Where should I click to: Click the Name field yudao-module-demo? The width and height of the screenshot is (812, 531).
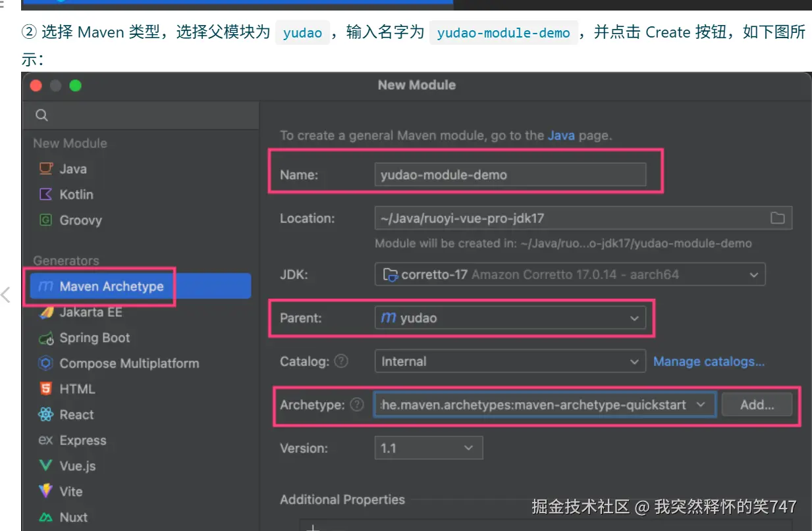[x=510, y=175]
